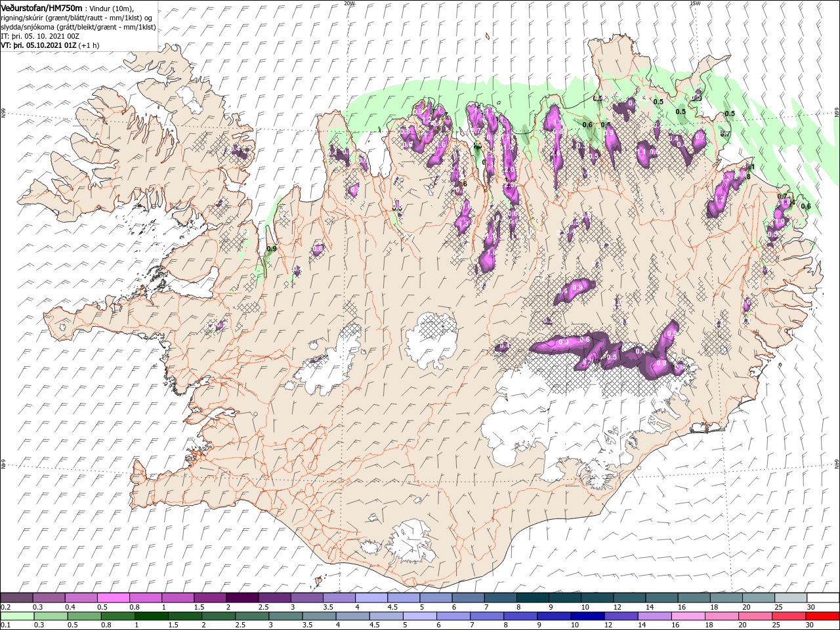Select the grey-green 3 swatch in lower legend
The height and width of the screenshot is (630, 840).
point(285,616)
